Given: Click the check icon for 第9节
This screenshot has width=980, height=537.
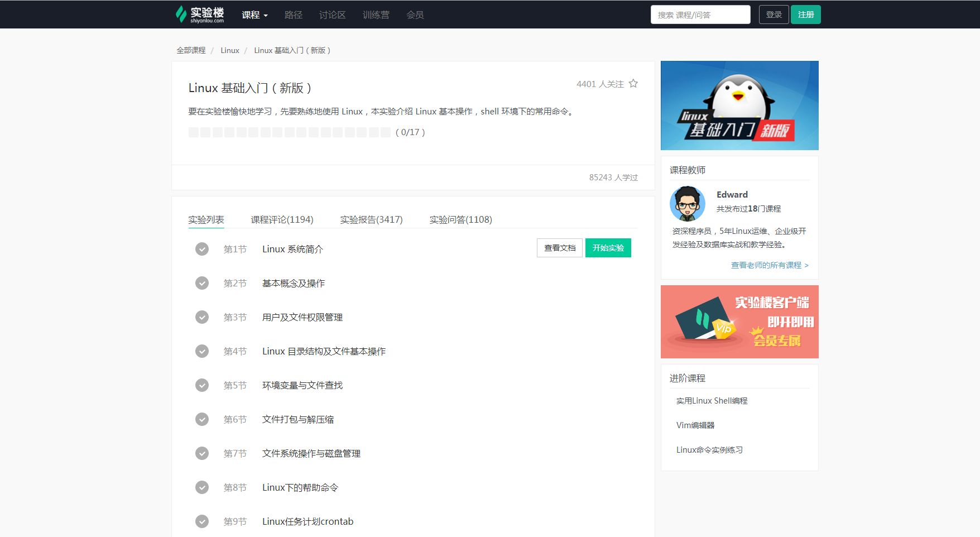Looking at the screenshot, I should click(x=202, y=521).
